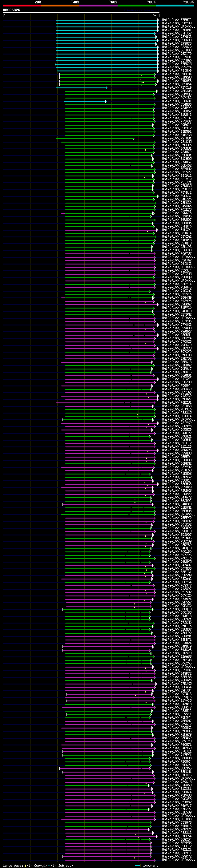Screen dimensions: 197x868
Task: Click the cyan alignment bar for UniRef100_B7FHZ2
Action: (x=107, y=20)
